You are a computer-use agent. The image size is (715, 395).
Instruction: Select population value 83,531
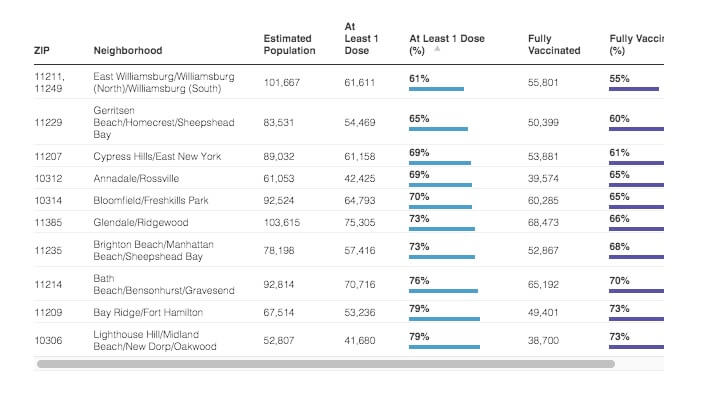pos(279,123)
